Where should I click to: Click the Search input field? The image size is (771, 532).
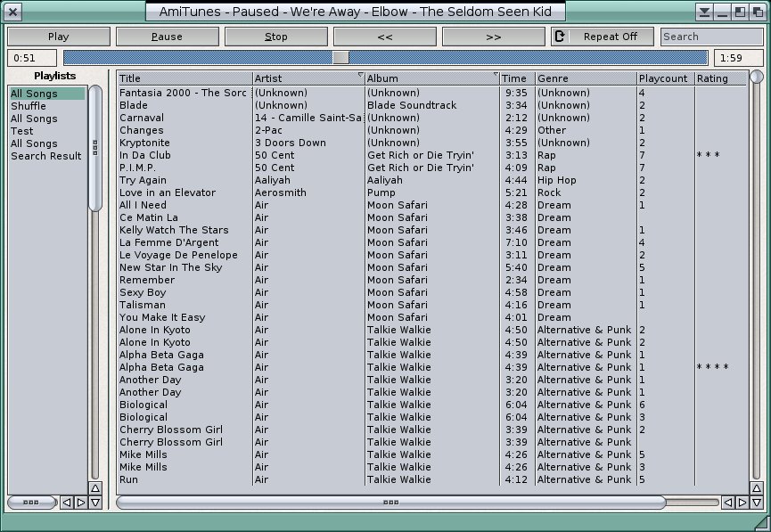(711, 37)
